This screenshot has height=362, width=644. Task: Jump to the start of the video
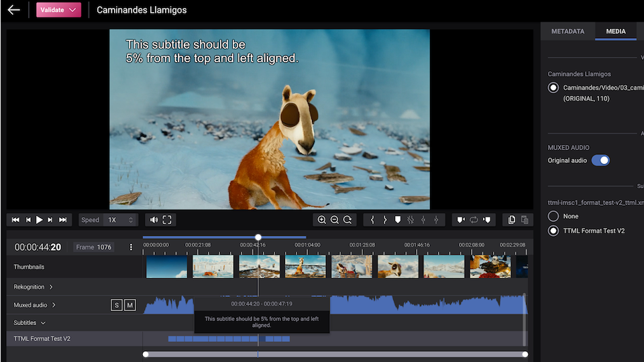point(15,220)
